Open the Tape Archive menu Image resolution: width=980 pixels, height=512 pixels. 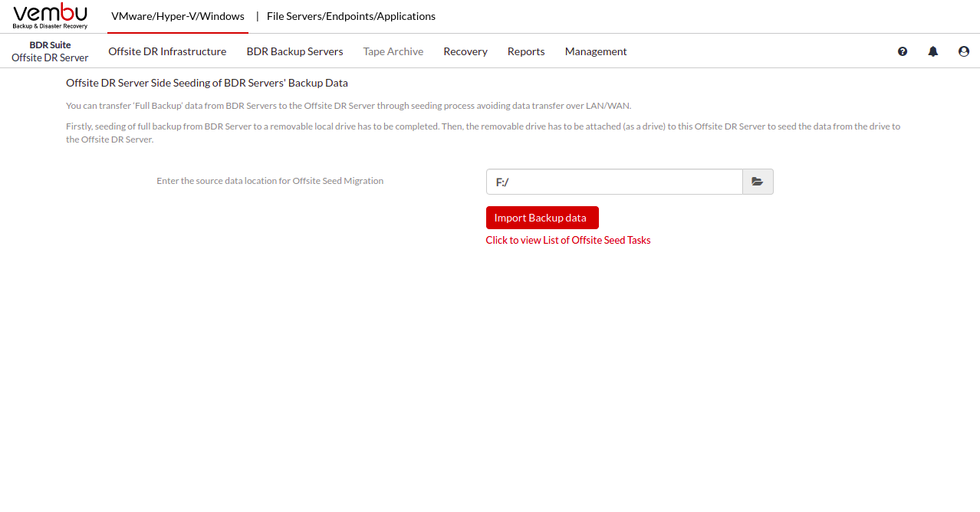point(393,51)
